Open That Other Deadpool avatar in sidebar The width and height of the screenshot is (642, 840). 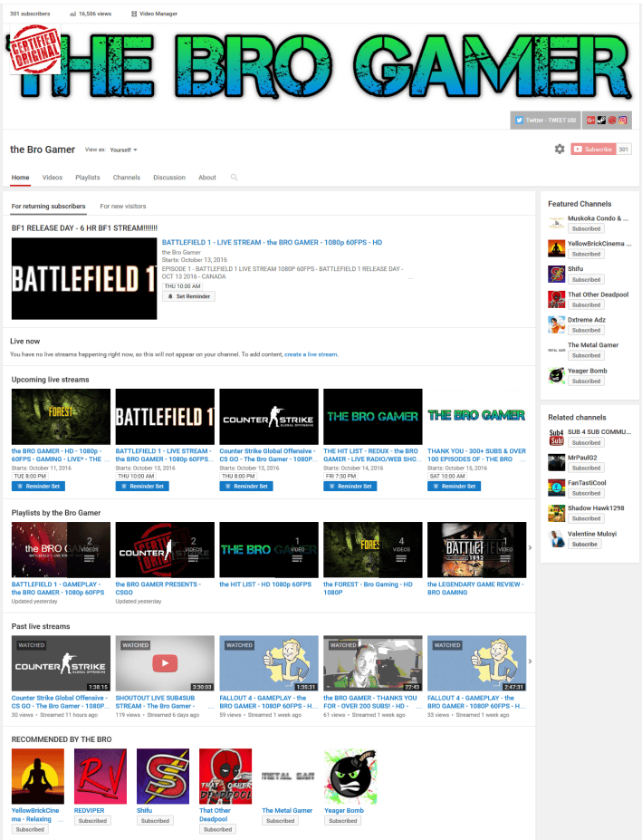[x=556, y=299]
